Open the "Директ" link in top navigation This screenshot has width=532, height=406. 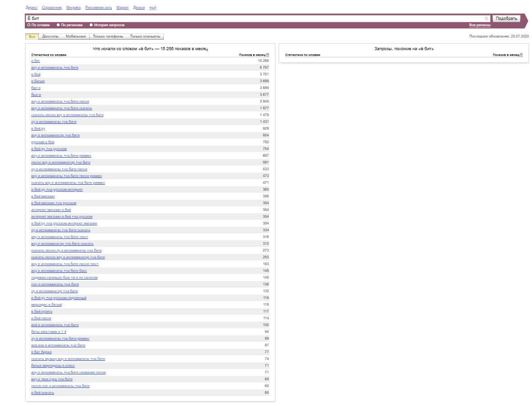[x=32, y=8]
